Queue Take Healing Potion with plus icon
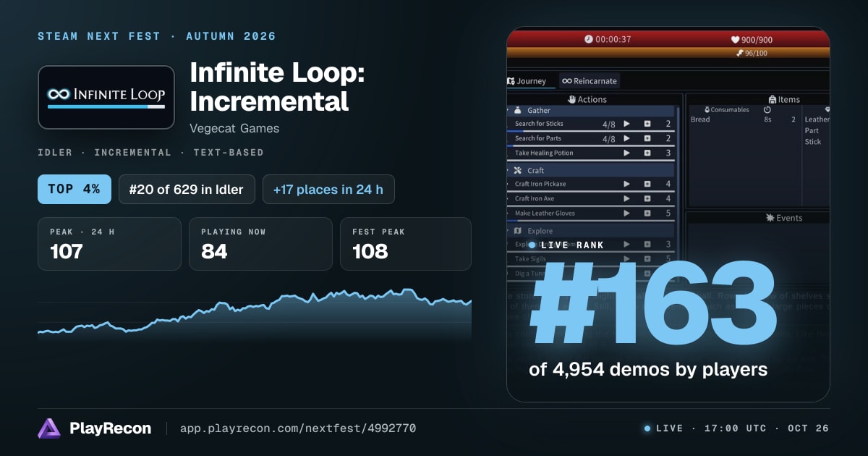 point(647,153)
